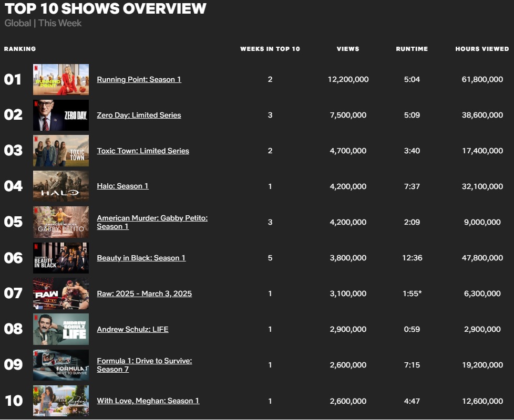The width and height of the screenshot is (514, 420).
Task: Click the Running Point poster thumbnail
Action: tap(61, 80)
